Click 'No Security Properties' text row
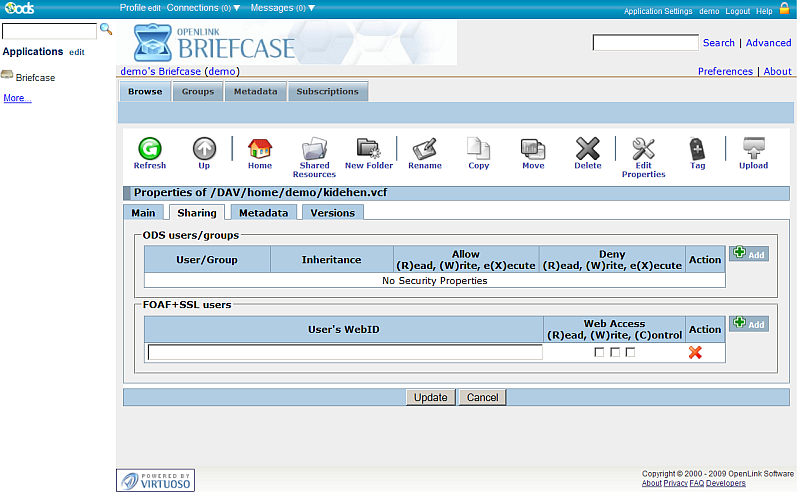Viewport: 800px width, 496px height. [x=435, y=281]
